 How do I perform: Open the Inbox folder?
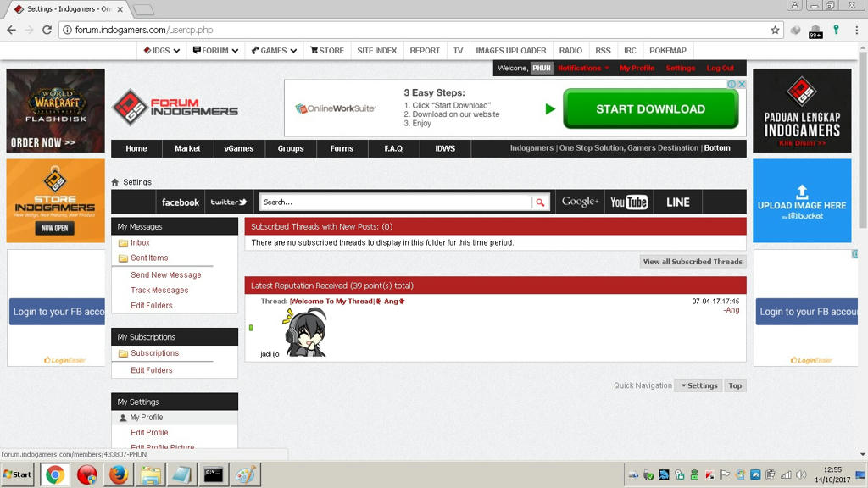(x=140, y=243)
